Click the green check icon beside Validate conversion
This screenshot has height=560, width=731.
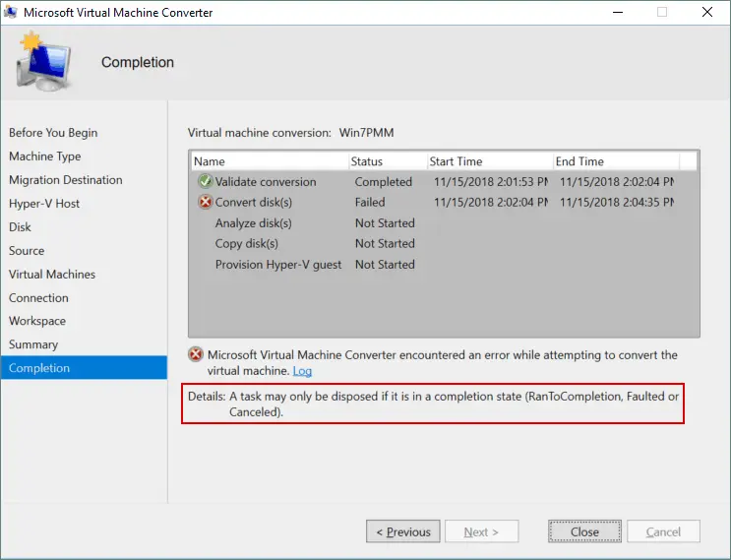(x=205, y=181)
